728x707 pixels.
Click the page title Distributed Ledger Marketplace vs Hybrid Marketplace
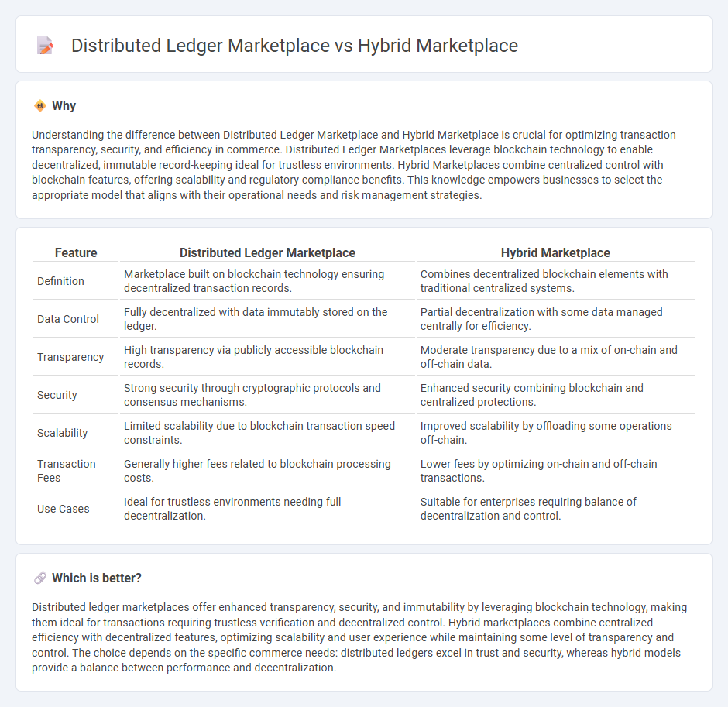tap(294, 46)
